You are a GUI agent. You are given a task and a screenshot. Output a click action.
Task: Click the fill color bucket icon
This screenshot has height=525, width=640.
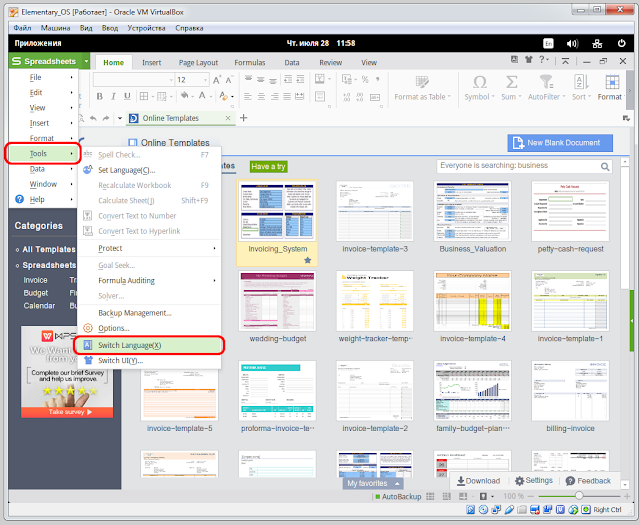coord(185,96)
